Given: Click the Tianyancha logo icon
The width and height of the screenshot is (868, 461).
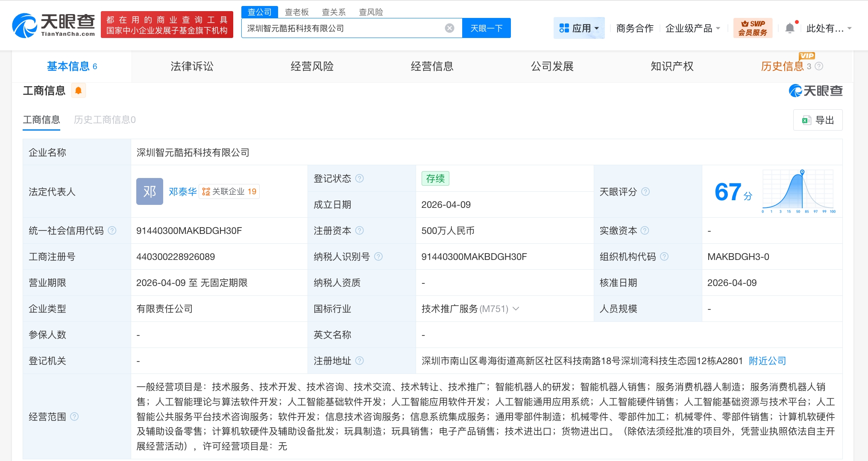Looking at the screenshot, I should point(24,25).
